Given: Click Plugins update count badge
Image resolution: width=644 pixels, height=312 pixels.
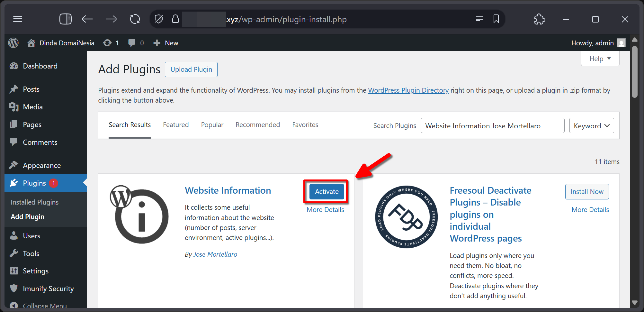Looking at the screenshot, I should click(54, 183).
